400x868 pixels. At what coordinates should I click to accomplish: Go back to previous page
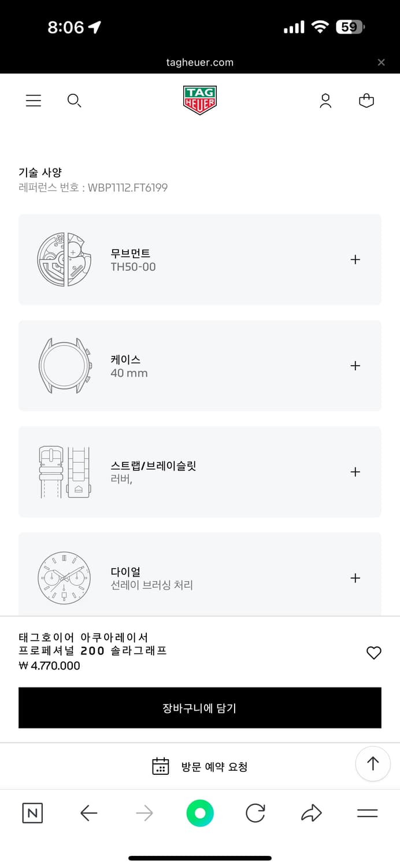[88, 814]
